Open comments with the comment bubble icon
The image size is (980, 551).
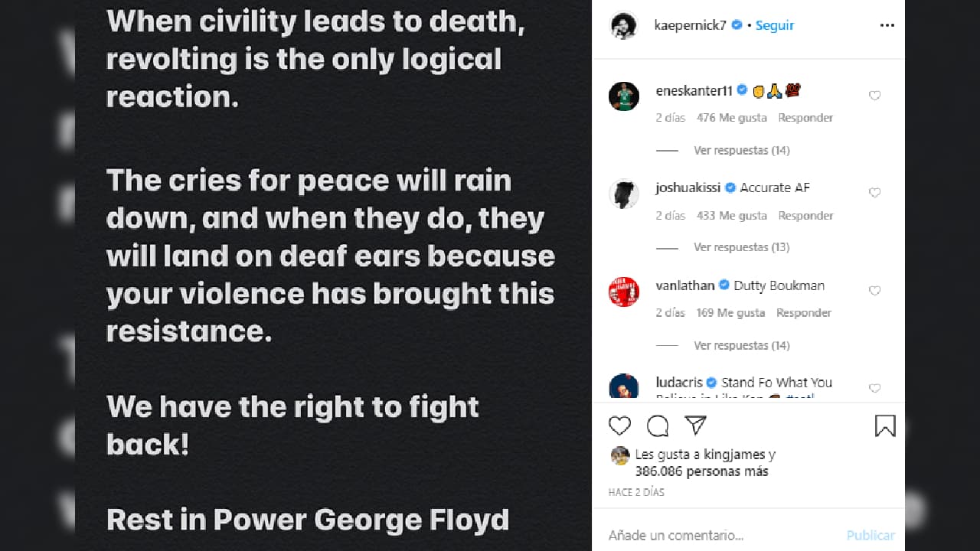tap(657, 425)
